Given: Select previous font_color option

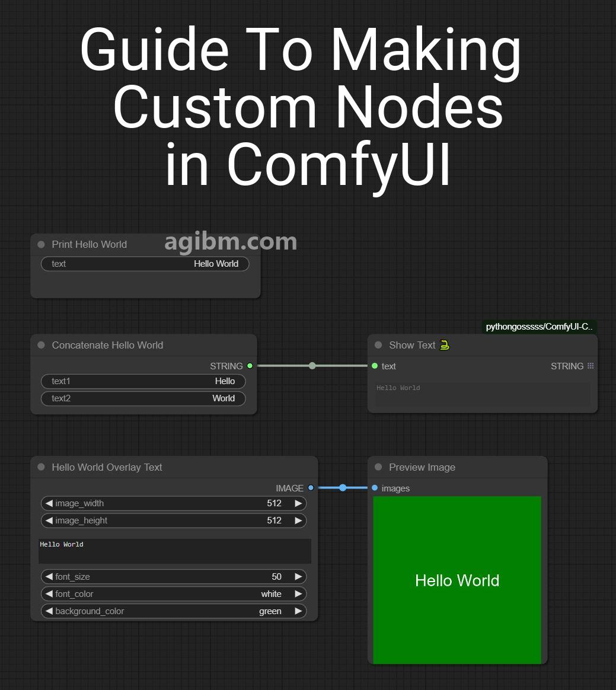Looking at the screenshot, I should 49,593.
